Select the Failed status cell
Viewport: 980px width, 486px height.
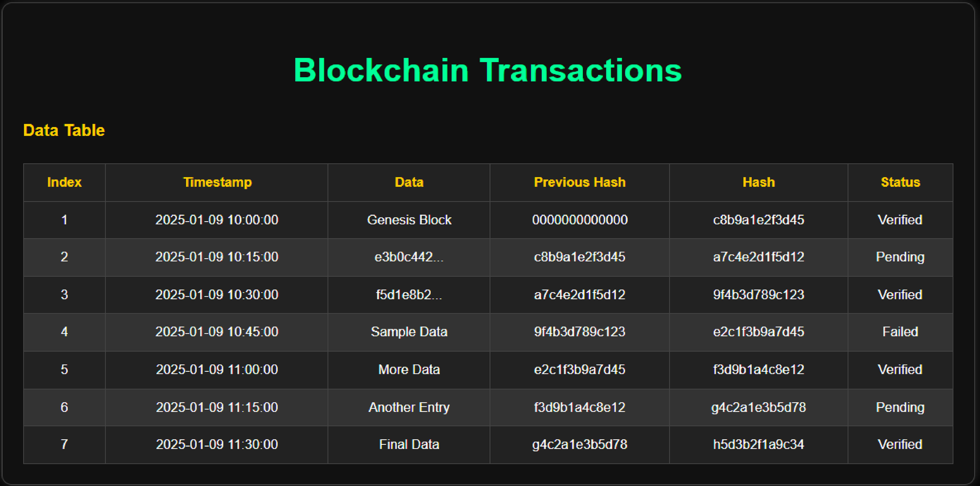click(x=900, y=332)
